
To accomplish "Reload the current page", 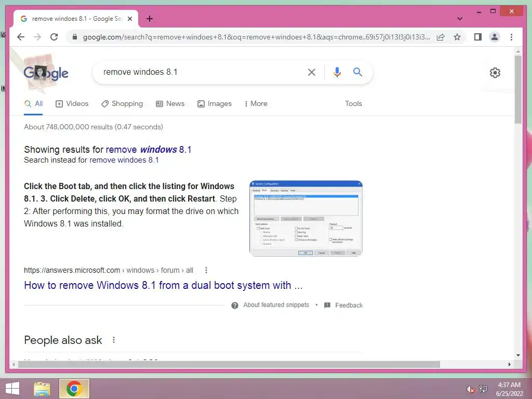I will tap(54, 37).
